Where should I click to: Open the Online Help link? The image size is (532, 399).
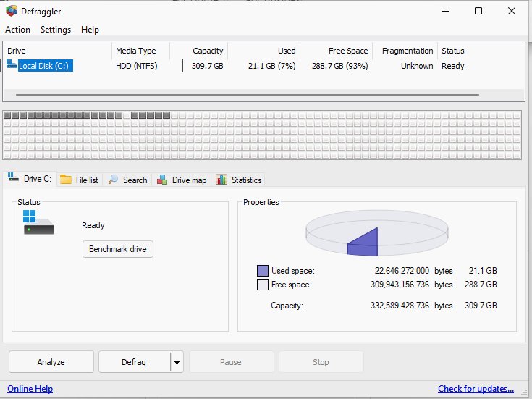click(x=30, y=389)
